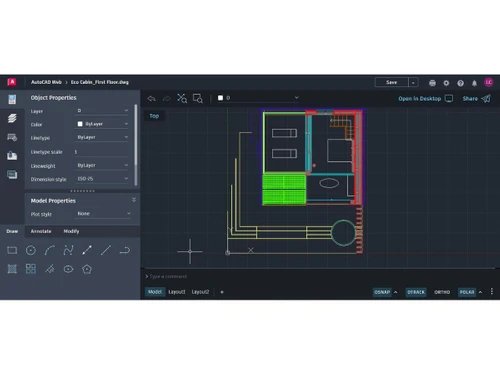Toggle POLAR in the status bar
500x375 pixels.
coord(467,292)
